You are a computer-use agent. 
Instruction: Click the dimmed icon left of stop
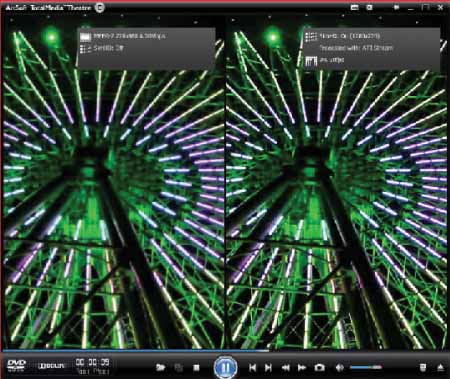pos(179,368)
